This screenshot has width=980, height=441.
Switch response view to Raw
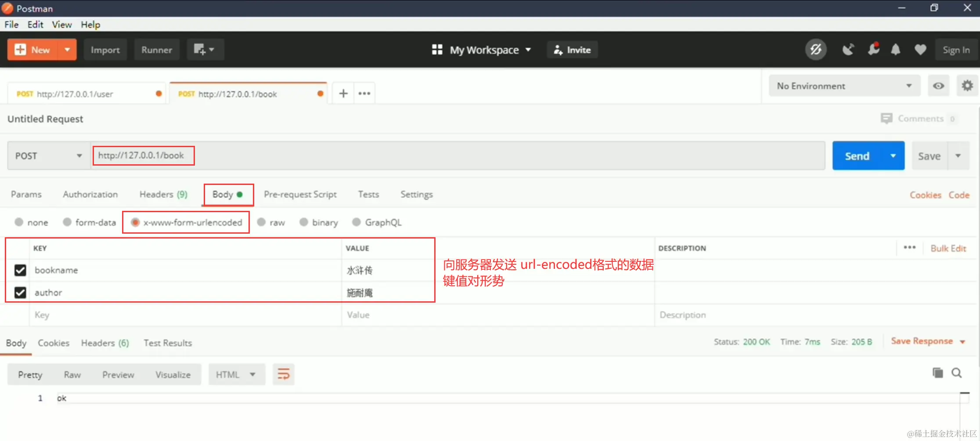(x=72, y=375)
